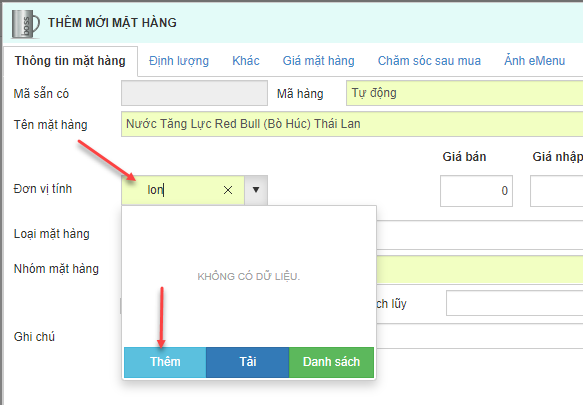Expand the Đơn vị tính dropdown arrow
The height and width of the screenshot is (405, 583).
point(256,190)
